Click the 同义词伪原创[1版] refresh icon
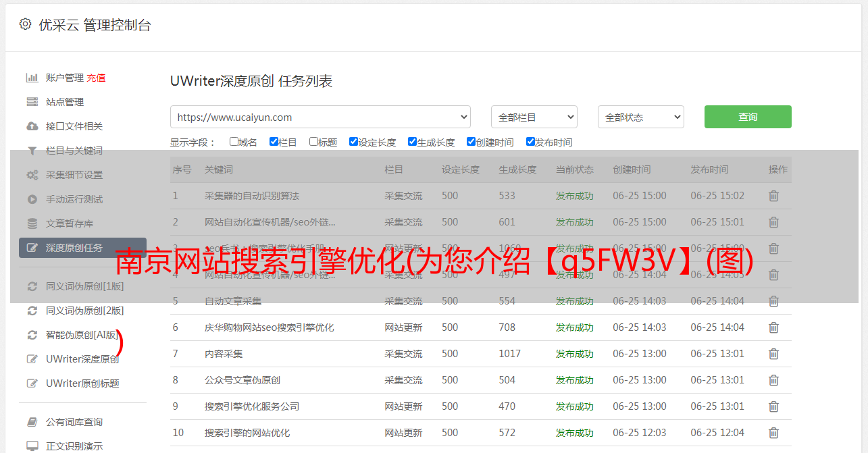868x453 pixels. (x=32, y=286)
